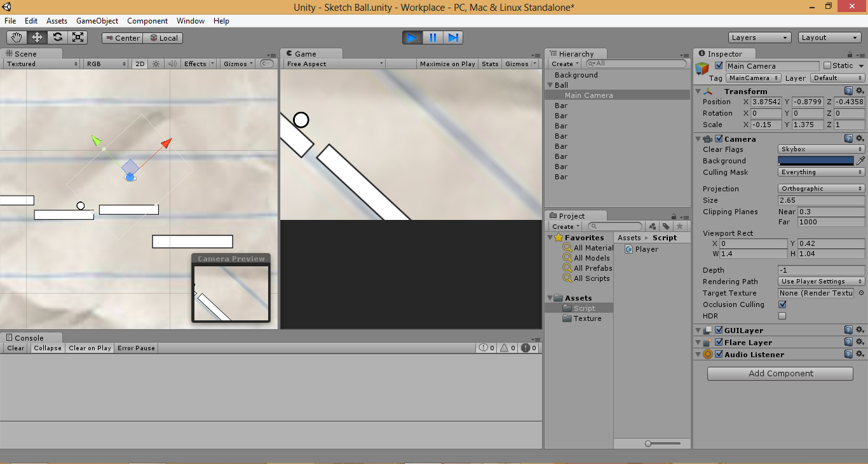Viewport: 868px width, 464px height.
Task: Collapse the Assets folder tree
Action: [x=550, y=298]
